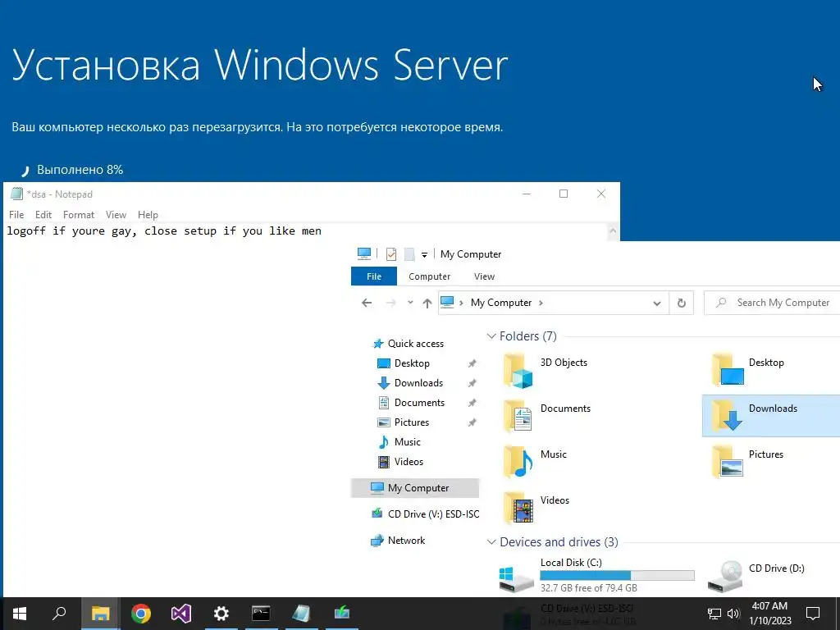Click Local Disk C: usage bar
Image resolution: width=840 pixels, height=630 pixels.
click(617, 575)
